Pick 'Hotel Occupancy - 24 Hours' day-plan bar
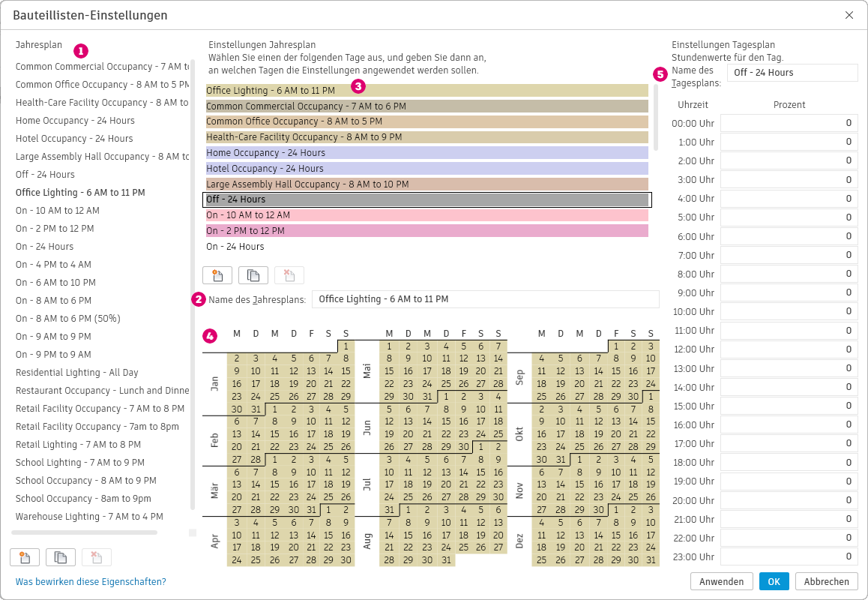 (x=427, y=169)
